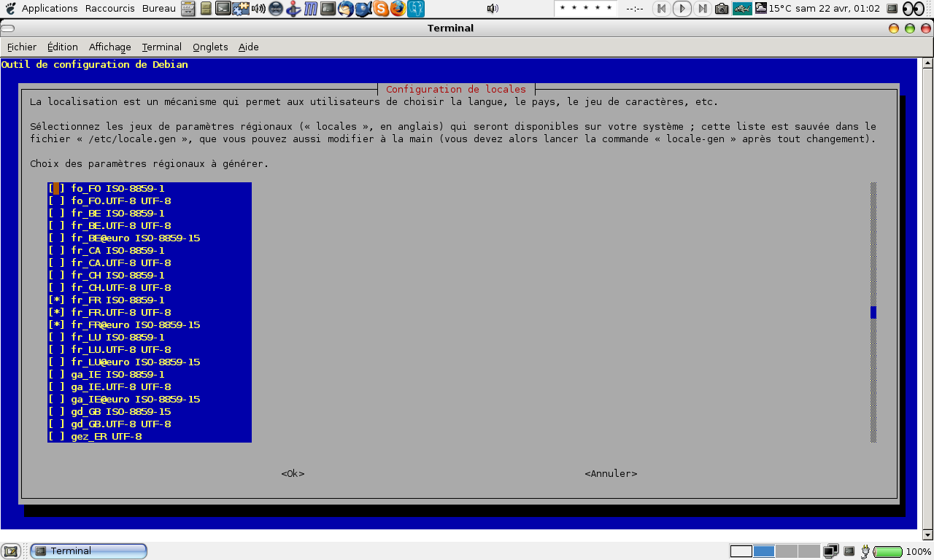Image resolution: width=934 pixels, height=560 pixels.
Task: Select the fr_LU ISO-8859-1 row
Action: tap(150, 338)
